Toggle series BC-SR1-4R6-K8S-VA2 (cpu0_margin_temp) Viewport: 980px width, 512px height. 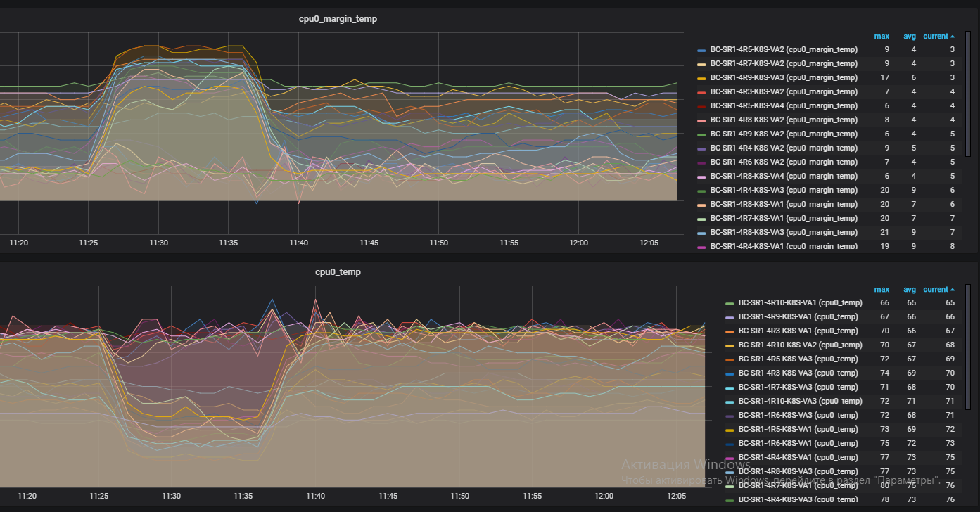[784, 162]
